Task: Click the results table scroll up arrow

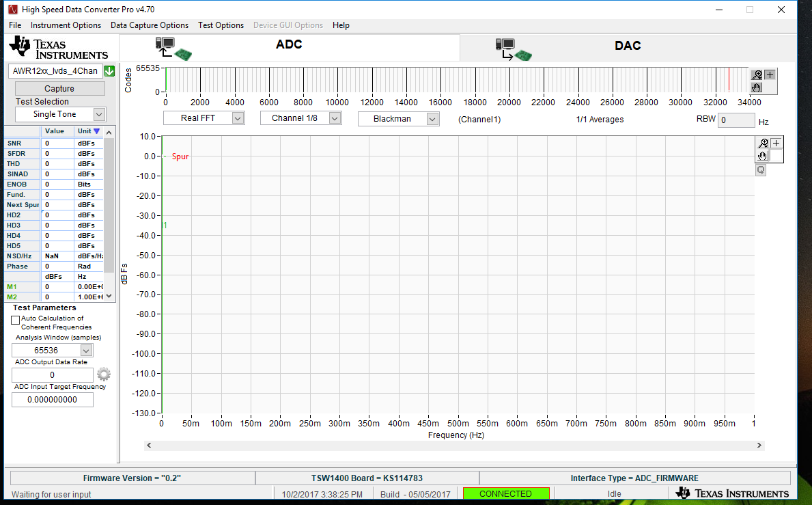Action: [x=109, y=133]
